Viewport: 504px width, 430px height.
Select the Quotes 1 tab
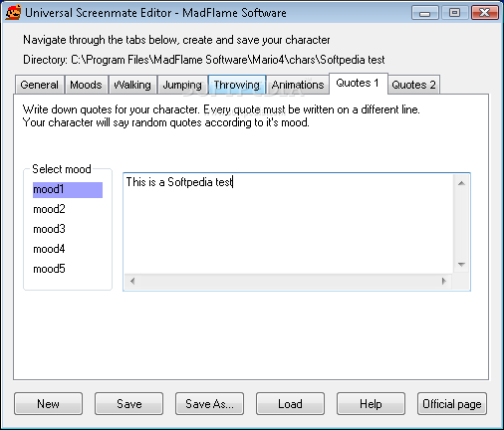pyautogui.click(x=358, y=83)
